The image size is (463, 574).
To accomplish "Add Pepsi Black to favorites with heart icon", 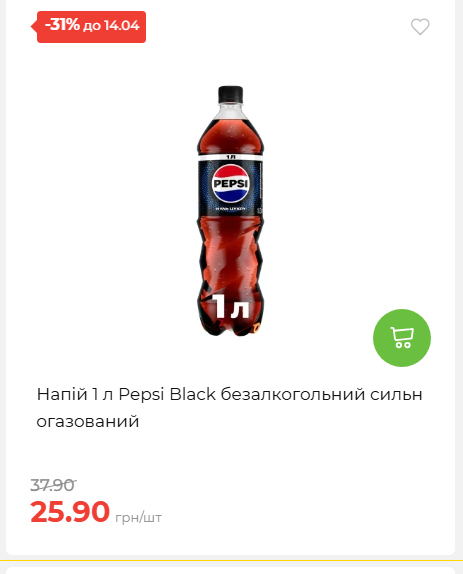I will [x=420, y=27].
